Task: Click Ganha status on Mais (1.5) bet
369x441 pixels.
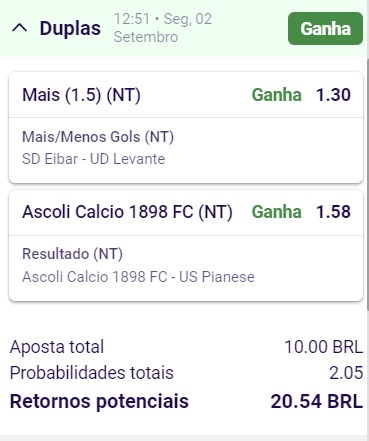Action: (276, 95)
